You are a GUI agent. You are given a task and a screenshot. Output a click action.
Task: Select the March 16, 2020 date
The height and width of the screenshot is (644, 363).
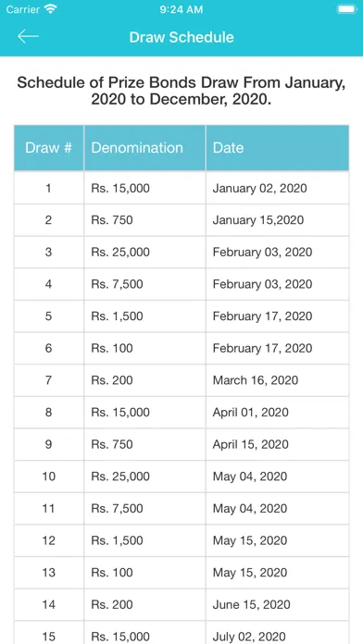pyautogui.click(x=256, y=380)
